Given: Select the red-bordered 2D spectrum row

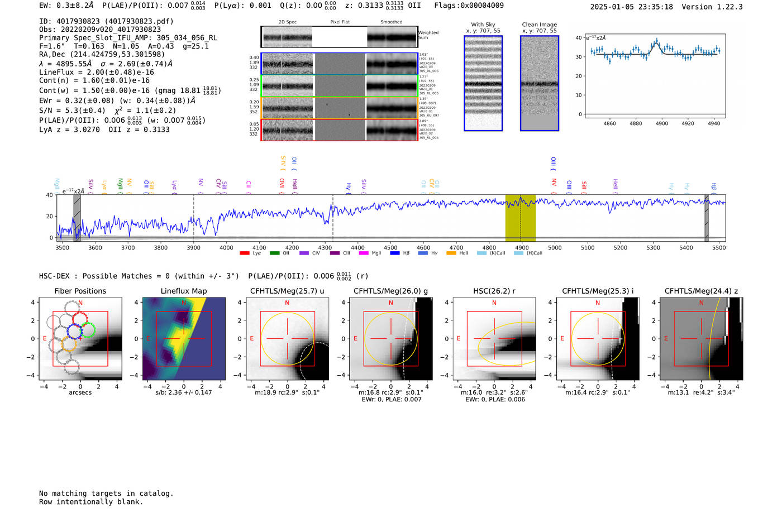Looking at the screenshot, I should [x=340, y=130].
